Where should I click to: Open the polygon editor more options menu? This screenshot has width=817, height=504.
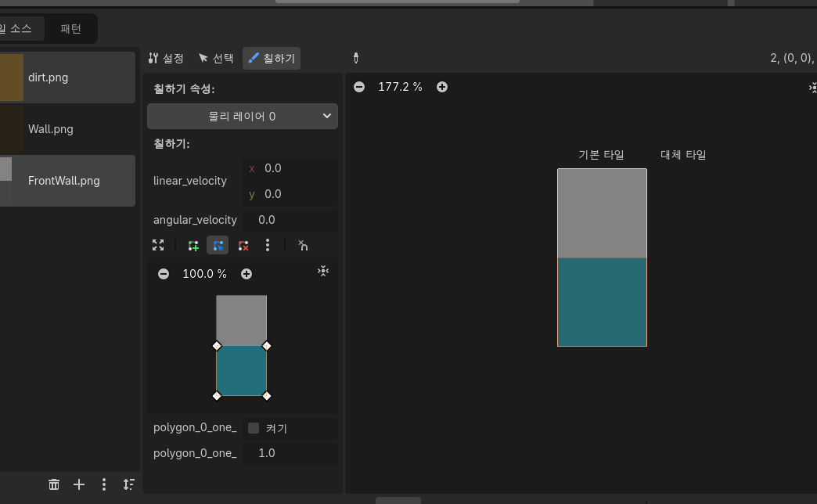point(268,246)
